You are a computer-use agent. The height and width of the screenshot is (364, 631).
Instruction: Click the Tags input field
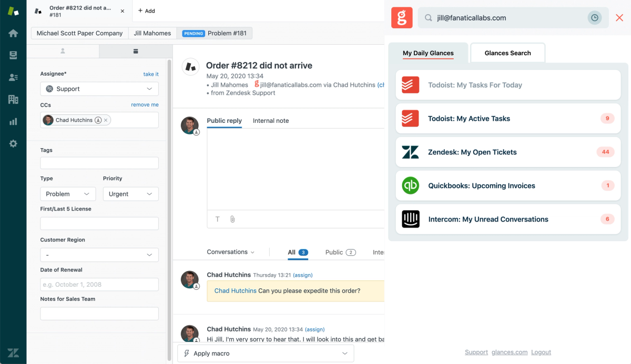point(99,163)
